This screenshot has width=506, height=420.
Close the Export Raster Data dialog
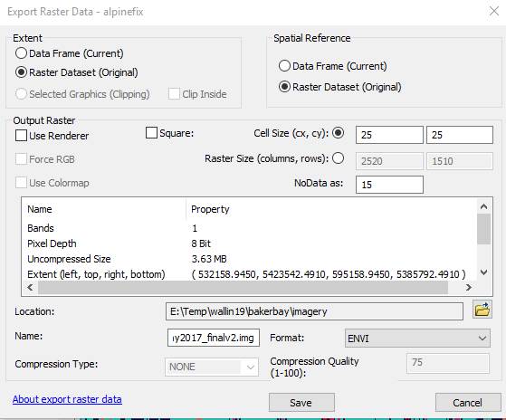pyautogui.click(x=494, y=11)
